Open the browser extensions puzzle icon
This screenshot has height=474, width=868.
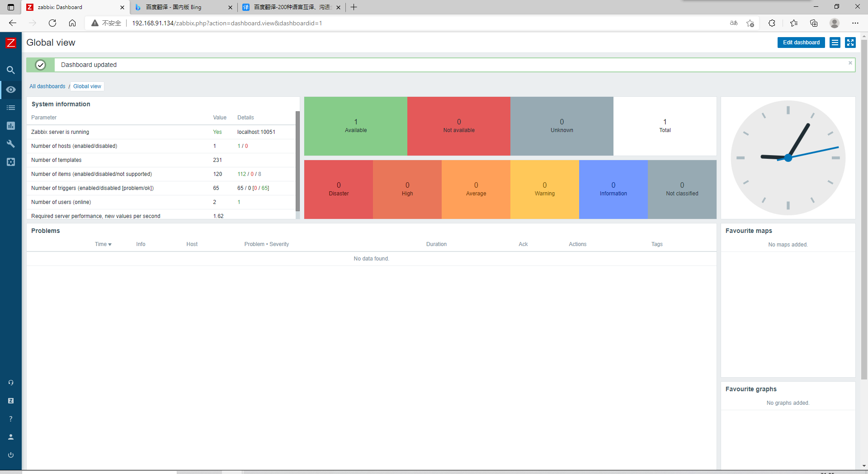click(772, 23)
